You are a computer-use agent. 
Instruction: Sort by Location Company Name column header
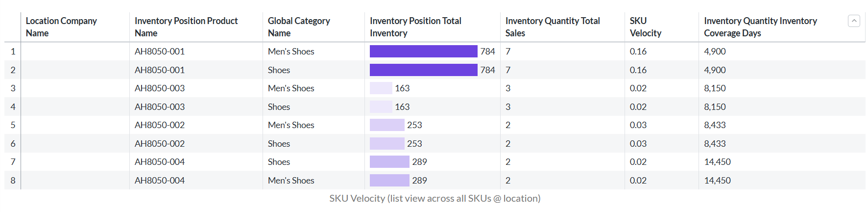point(61,27)
